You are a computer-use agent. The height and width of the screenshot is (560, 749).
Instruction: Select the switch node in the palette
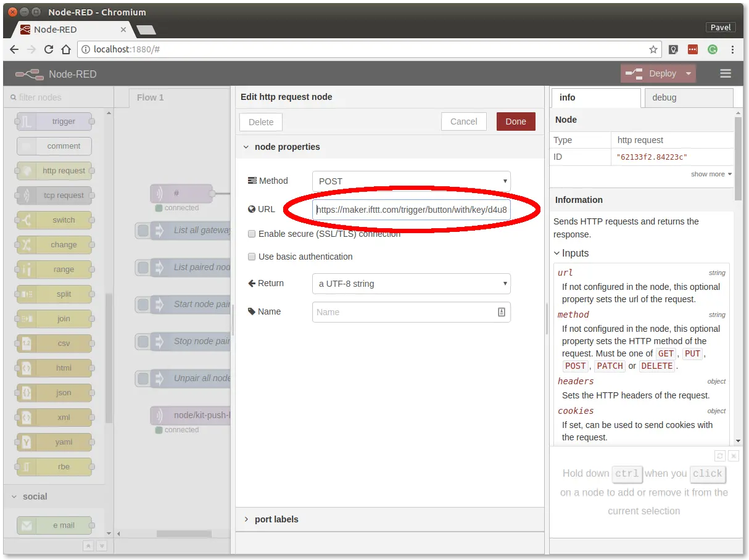click(54, 220)
